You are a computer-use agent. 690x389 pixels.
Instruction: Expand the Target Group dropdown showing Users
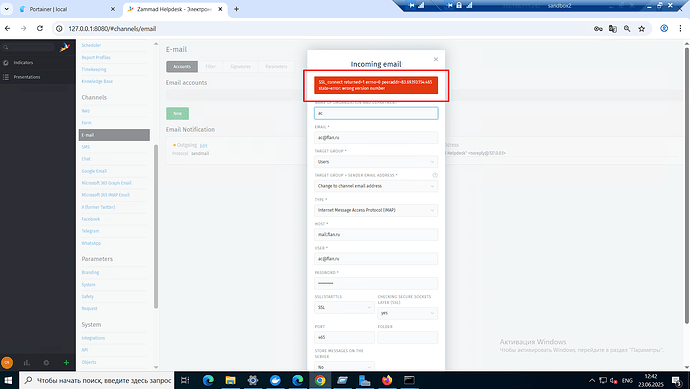pyautogui.click(x=376, y=161)
